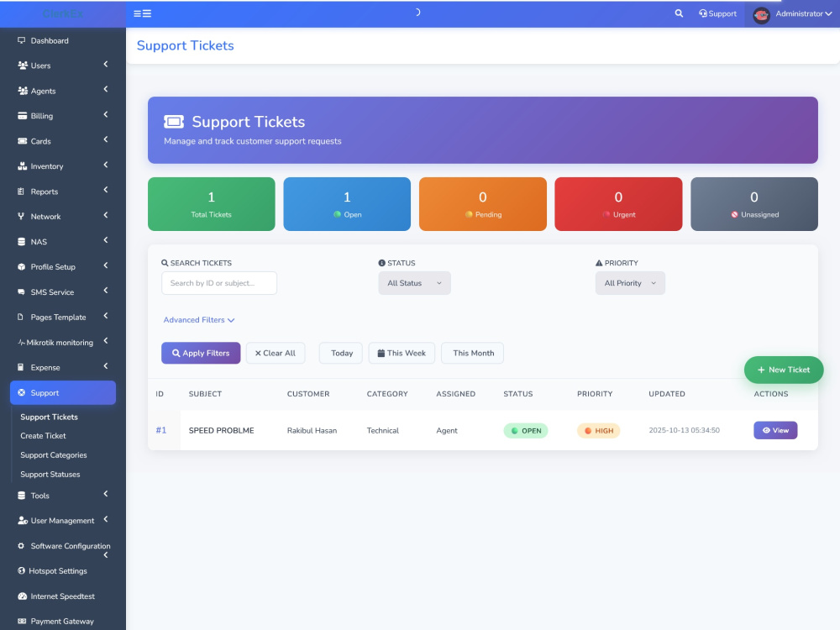Click the Expense calculator icon
The height and width of the screenshot is (630, 840).
[20, 367]
